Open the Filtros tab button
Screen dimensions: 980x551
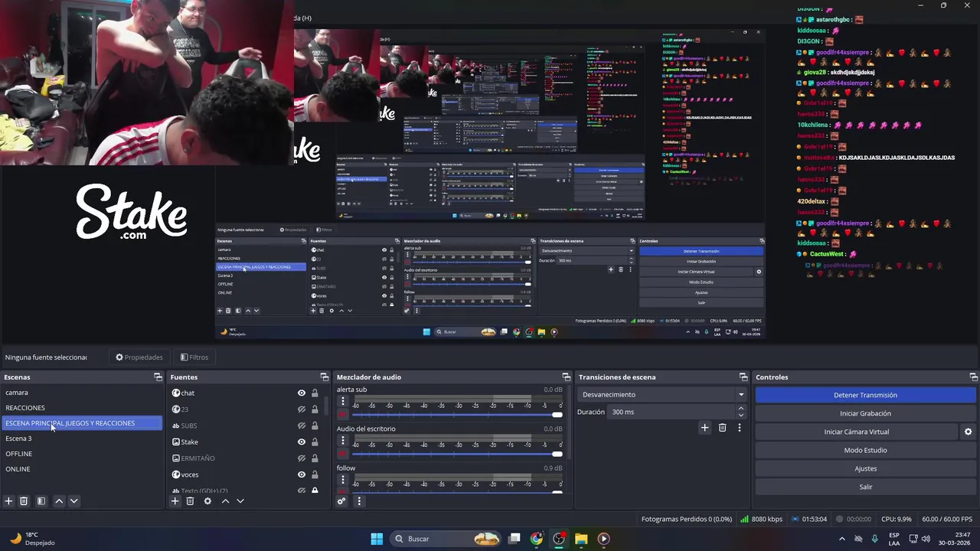[x=194, y=357]
